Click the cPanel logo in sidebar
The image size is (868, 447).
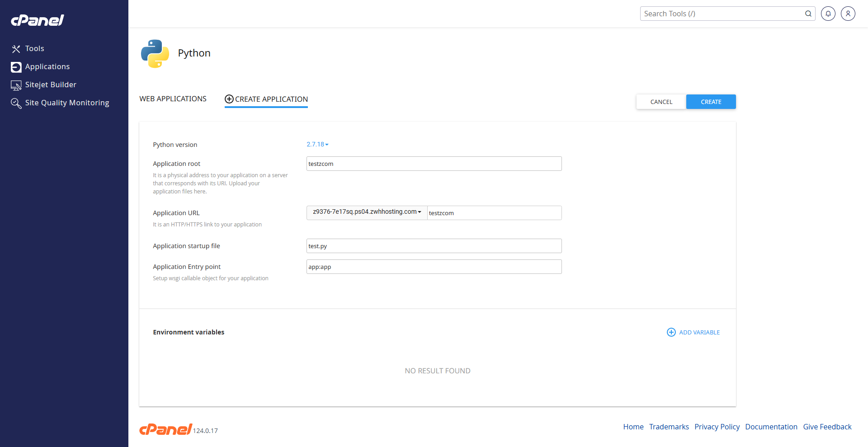pos(38,20)
